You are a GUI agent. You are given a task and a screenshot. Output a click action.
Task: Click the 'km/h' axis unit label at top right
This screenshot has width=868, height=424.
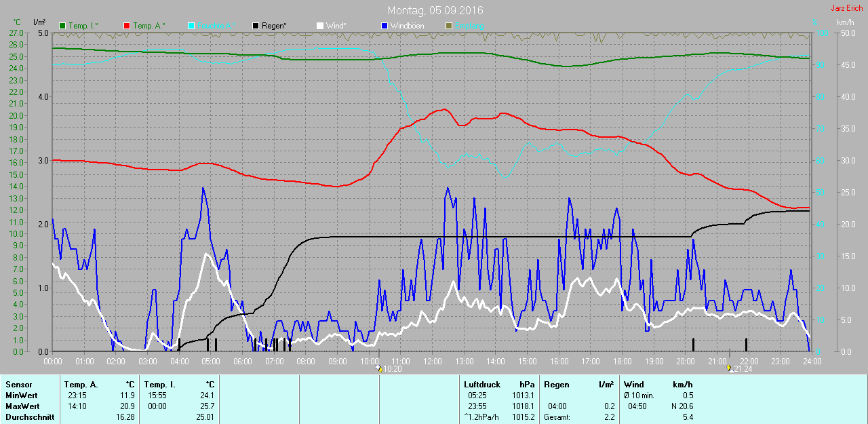846,22
